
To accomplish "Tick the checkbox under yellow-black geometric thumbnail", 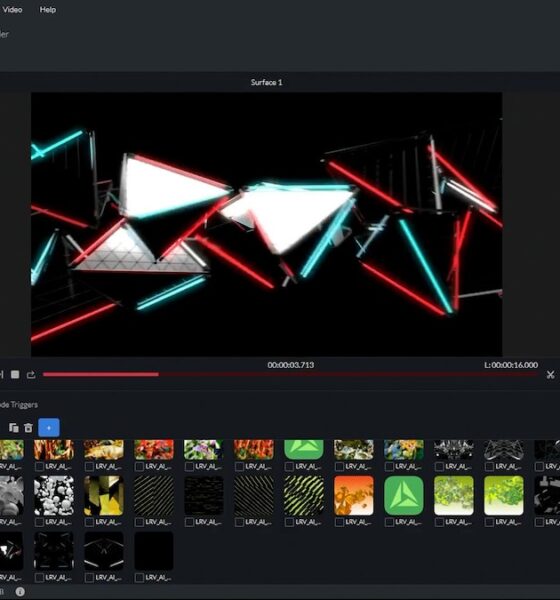I will [x=89, y=522].
